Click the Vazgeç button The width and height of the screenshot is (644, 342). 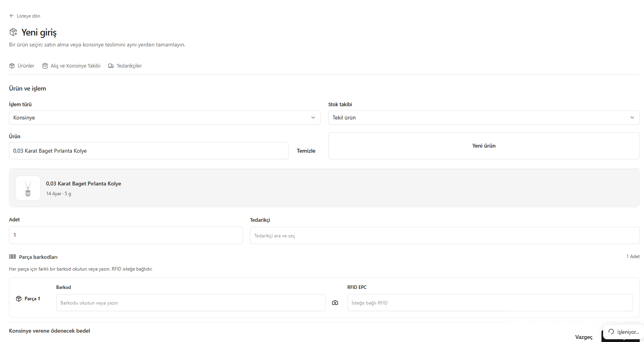point(584,337)
